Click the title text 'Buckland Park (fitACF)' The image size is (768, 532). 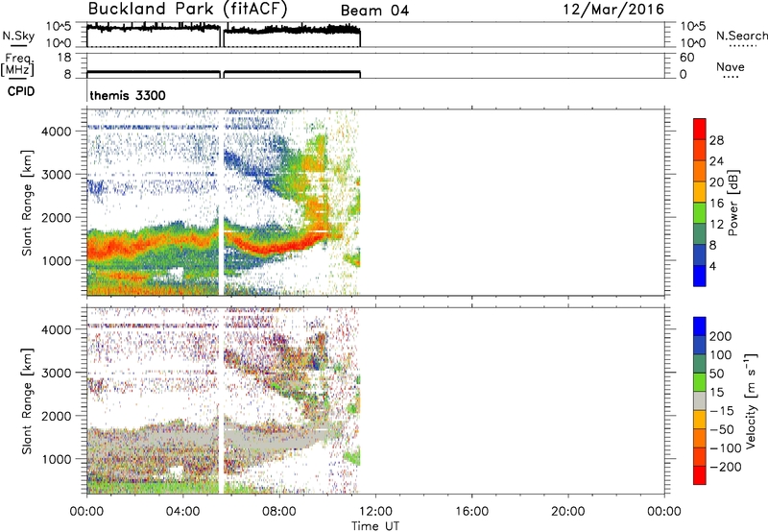point(187,9)
